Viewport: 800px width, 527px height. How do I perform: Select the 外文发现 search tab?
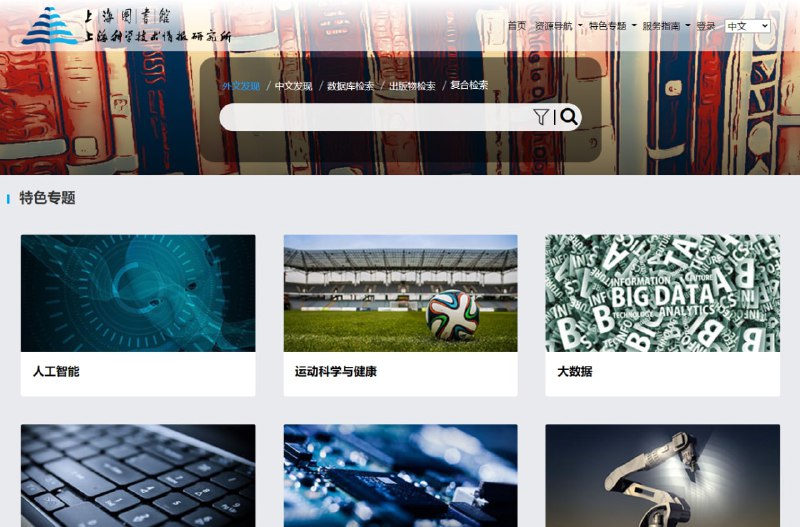tap(241, 86)
